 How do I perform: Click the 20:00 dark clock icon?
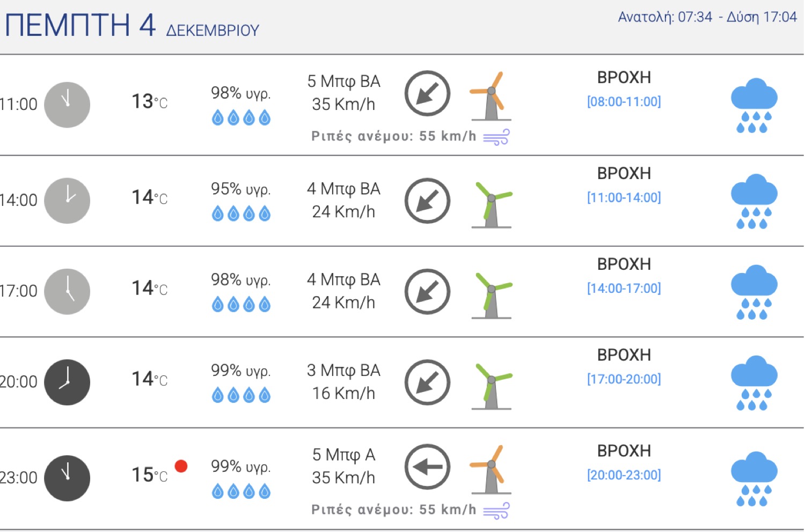[x=67, y=382]
